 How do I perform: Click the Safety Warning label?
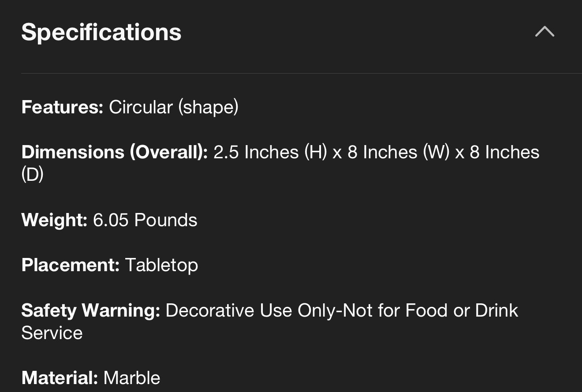coord(90,310)
